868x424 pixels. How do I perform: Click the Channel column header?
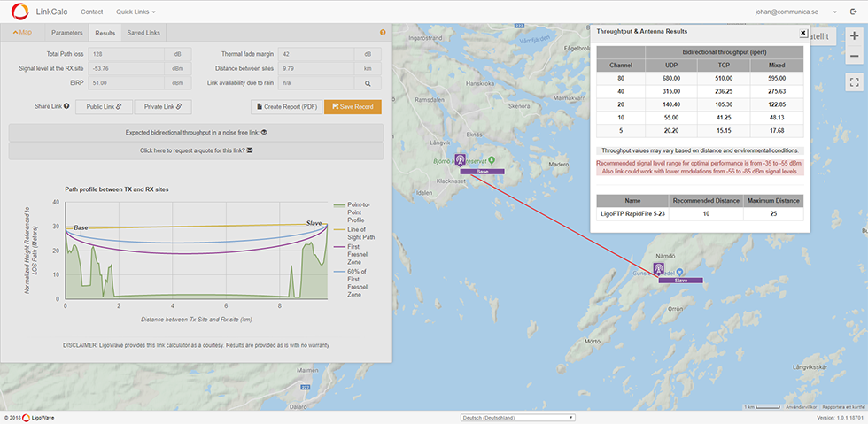click(621, 66)
